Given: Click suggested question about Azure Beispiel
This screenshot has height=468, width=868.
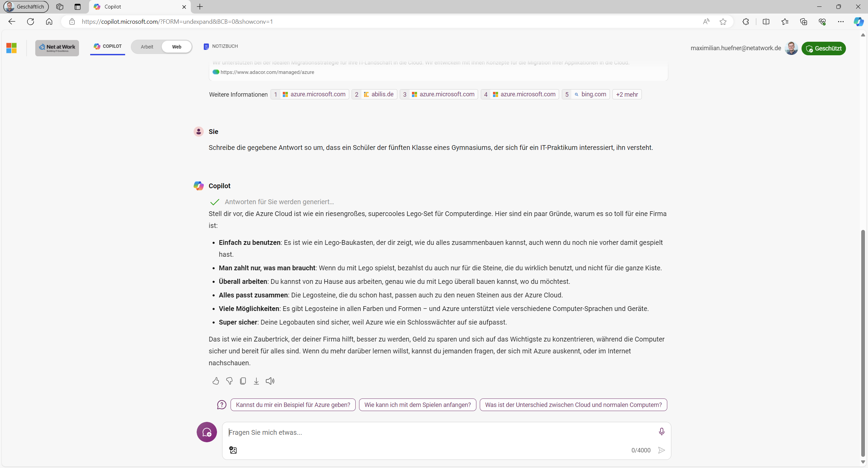Looking at the screenshot, I should 293,404.
